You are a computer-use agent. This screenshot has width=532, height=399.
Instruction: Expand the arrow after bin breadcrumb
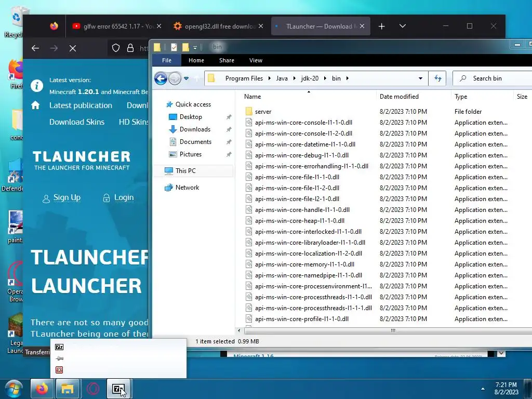pyautogui.click(x=347, y=78)
